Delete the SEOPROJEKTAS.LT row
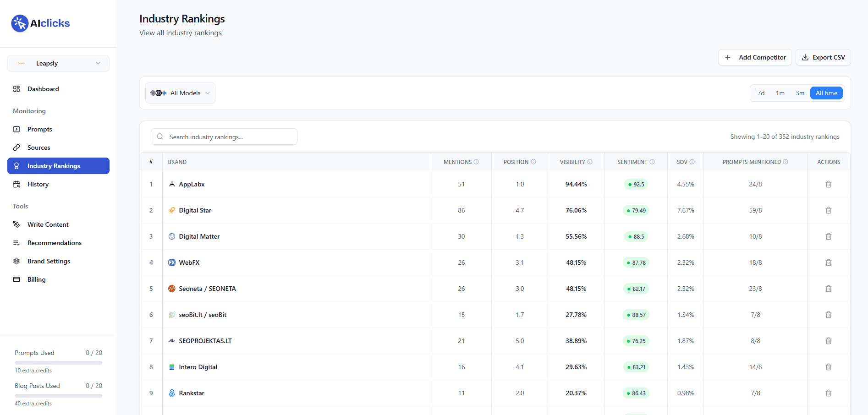The height and width of the screenshot is (415, 868). coord(829,341)
